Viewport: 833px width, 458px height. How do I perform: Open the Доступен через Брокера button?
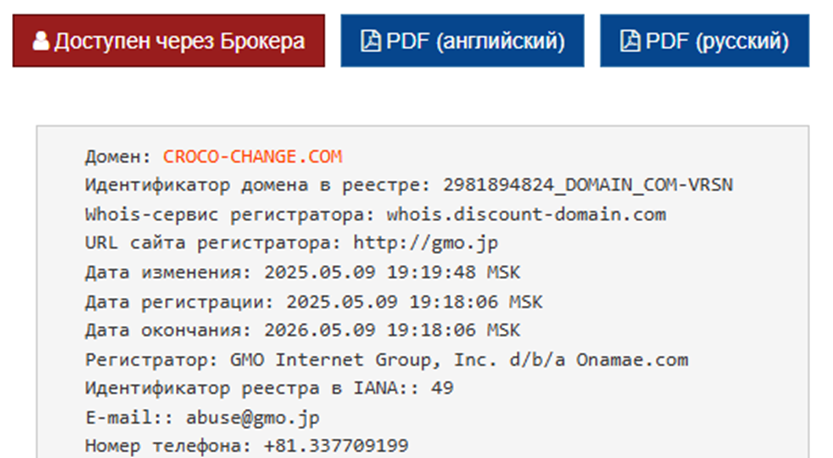(x=169, y=41)
